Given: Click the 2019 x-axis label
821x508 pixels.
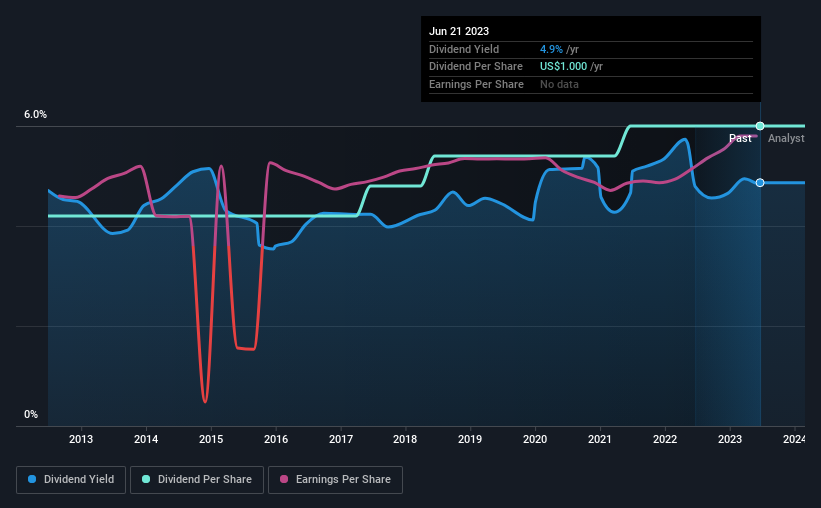Looking at the screenshot, I should coord(470,439).
